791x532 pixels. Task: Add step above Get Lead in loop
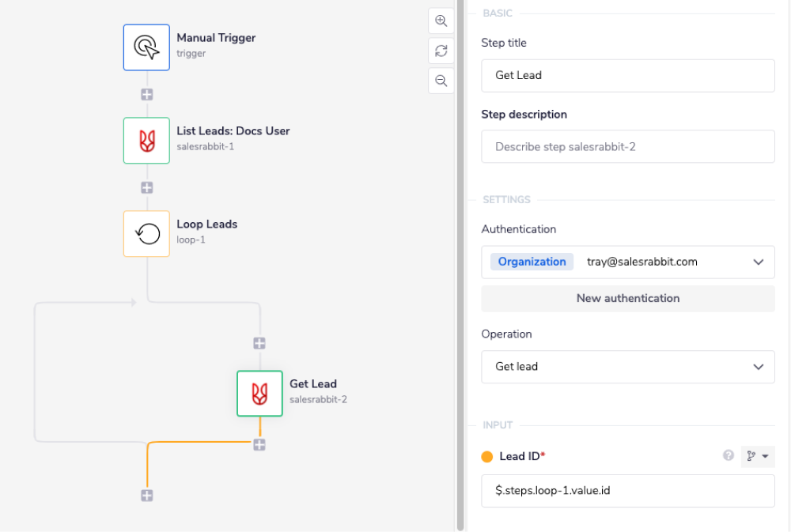point(259,343)
